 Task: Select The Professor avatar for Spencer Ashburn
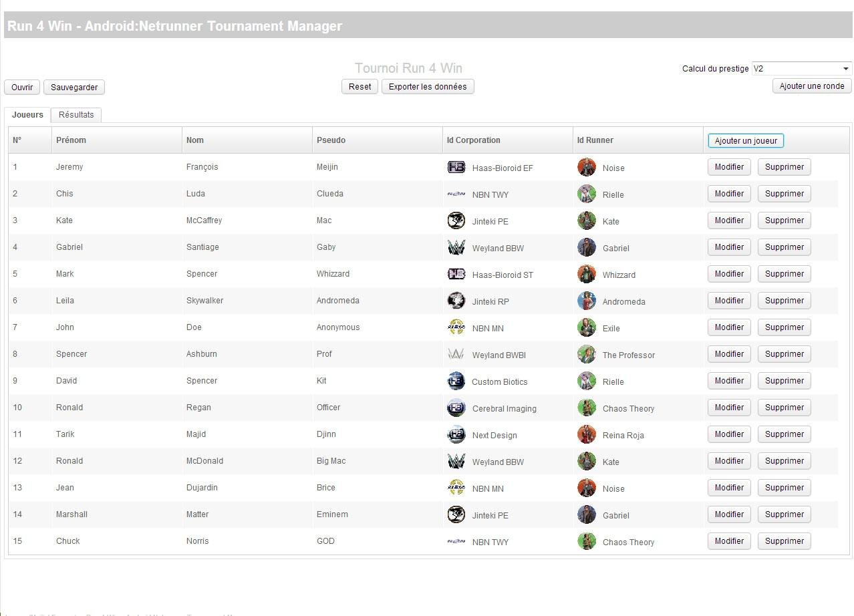click(586, 355)
